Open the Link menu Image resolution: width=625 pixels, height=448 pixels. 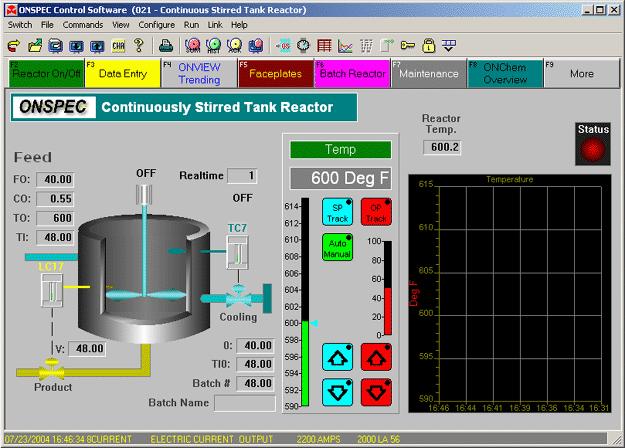click(x=215, y=25)
